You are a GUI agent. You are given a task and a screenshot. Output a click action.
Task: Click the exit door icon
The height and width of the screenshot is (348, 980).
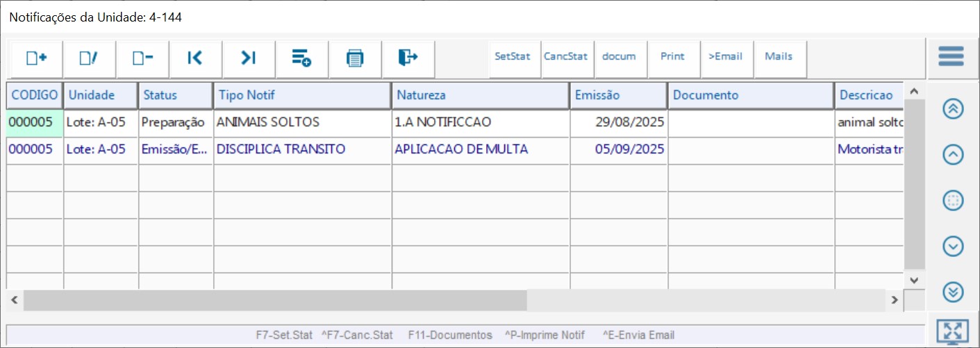(x=408, y=58)
